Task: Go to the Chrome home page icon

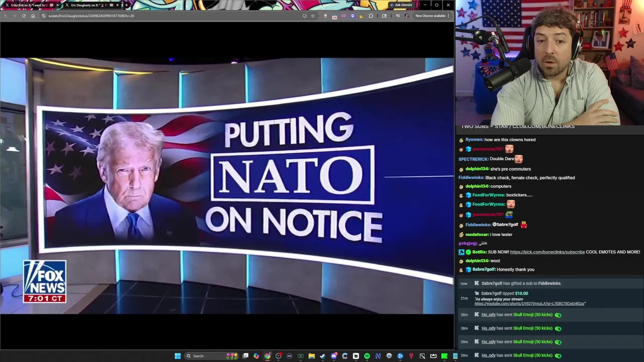Action: point(33,16)
